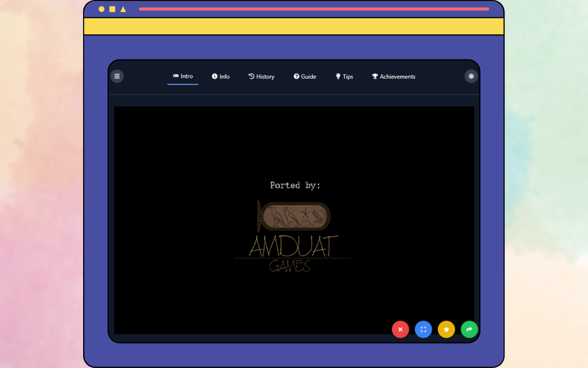Go to the Guide tab
The width and height of the screenshot is (588, 368).
(305, 77)
